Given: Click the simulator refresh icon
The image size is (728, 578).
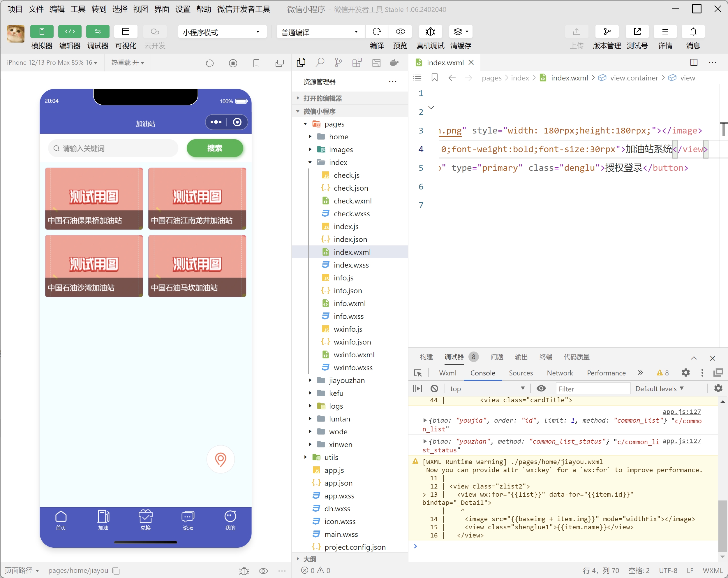Looking at the screenshot, I should click(x=210, y=63).
